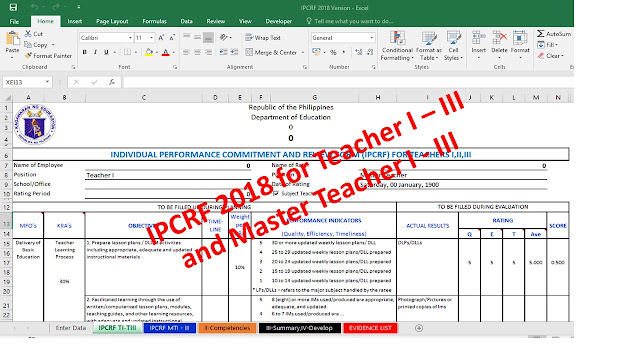Open the Borders icon in Font group
The height and width of the screenshot is (360, 640).
[x=127, y=52]
